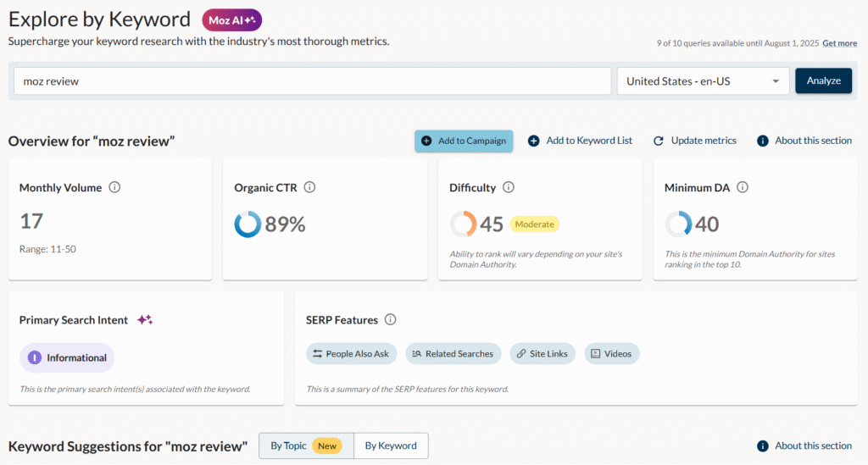Click Minimum DA info icon
Image resolution: width=868 pixels, height=465 pixels.
pos(743,187)
